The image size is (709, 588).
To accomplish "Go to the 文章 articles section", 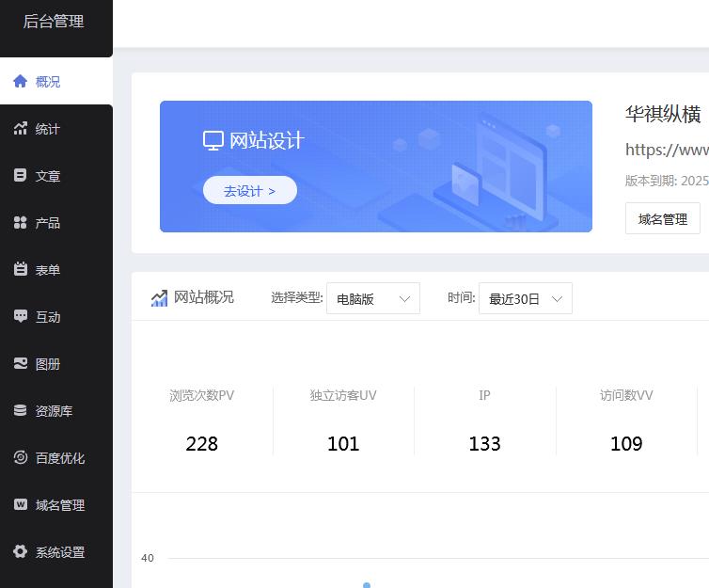I will [x=56, y=176].
